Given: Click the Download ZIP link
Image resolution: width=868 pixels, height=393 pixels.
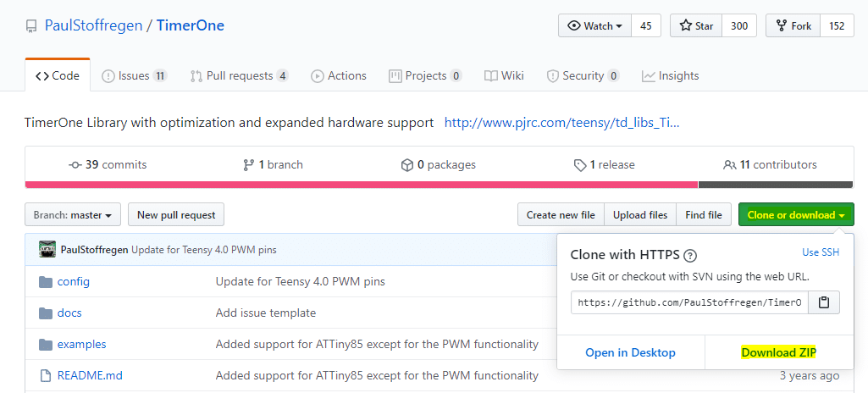Looking at the screenshot, I should click(x=778, y=352).
